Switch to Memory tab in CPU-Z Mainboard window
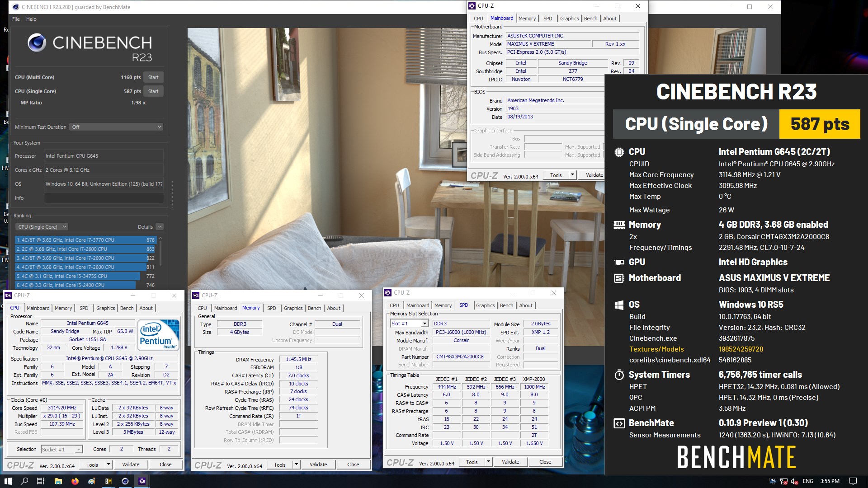The height and width of the screenshot is (488, 868). 527,19
